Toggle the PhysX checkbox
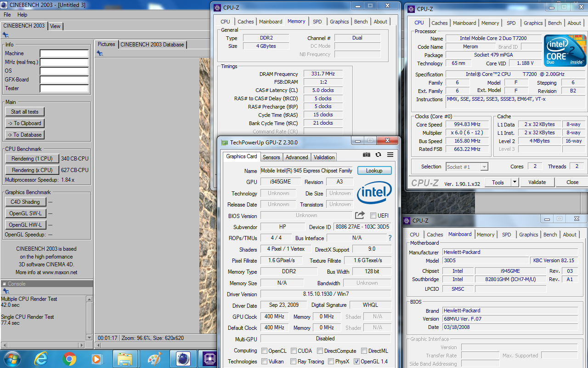Image resolution: width=588 pixels, height=368 pixels. 331,362
